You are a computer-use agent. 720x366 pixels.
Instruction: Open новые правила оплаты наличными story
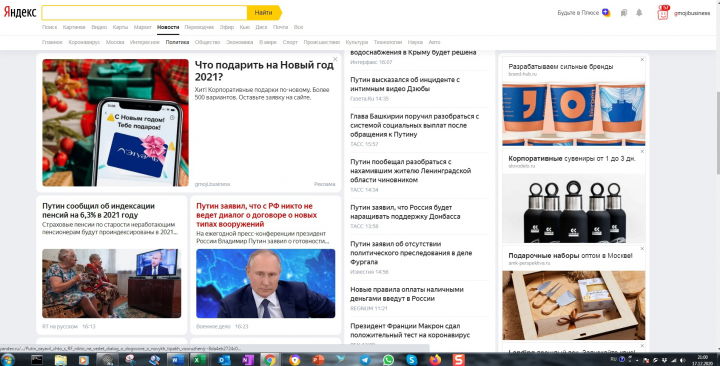point(407,294)
